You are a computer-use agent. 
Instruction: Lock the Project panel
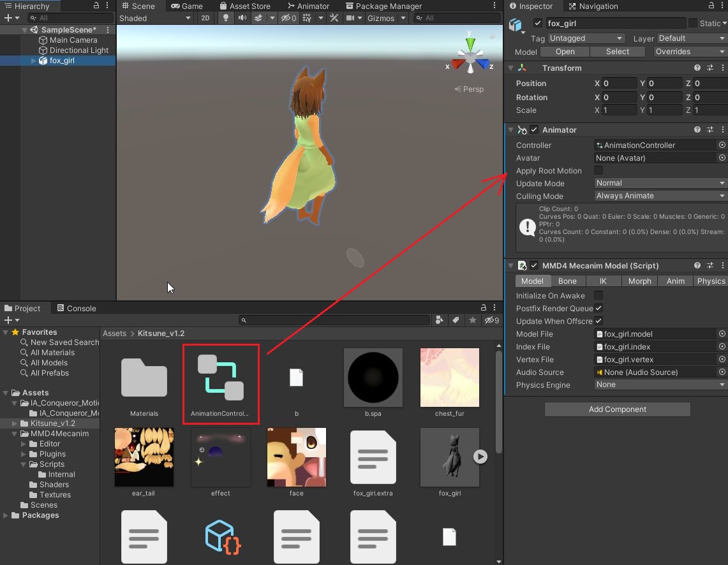point(484,307)
